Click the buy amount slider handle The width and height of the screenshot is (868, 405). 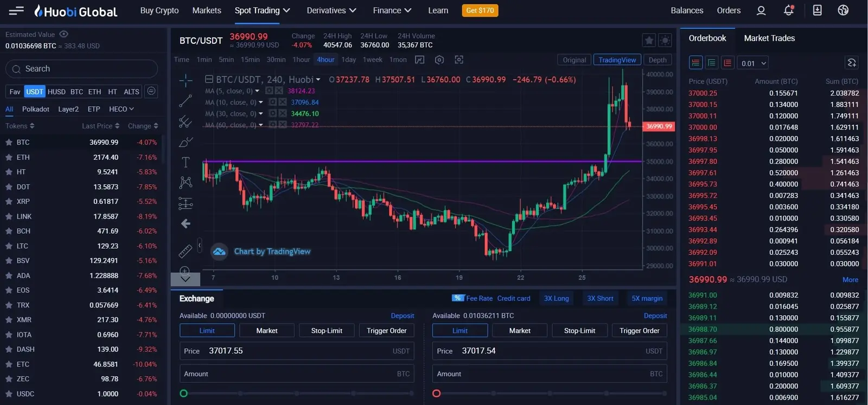(184, 393)
